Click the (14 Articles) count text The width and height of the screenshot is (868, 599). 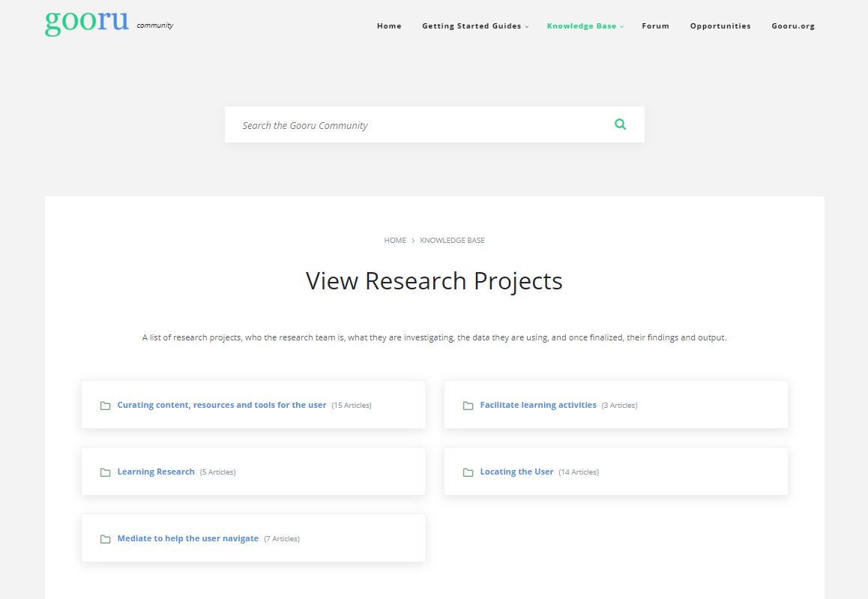point(579,472)
